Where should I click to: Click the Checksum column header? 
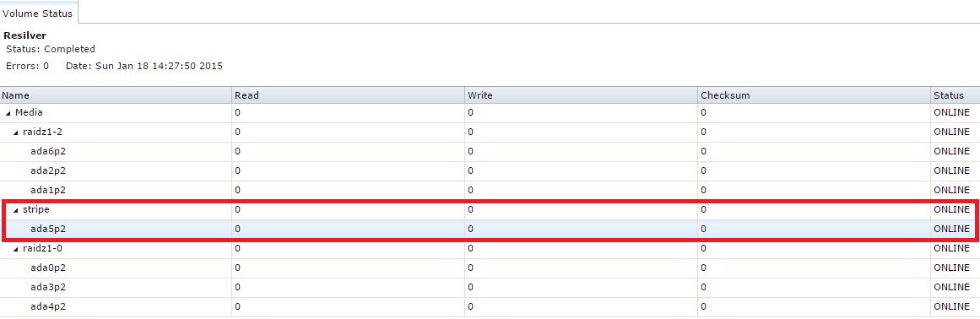814,95
